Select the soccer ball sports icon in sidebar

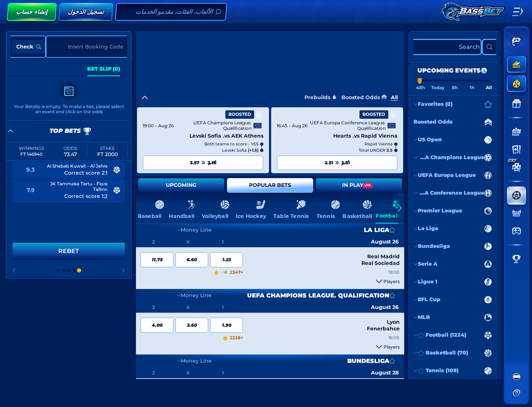(x=516, y=195)
